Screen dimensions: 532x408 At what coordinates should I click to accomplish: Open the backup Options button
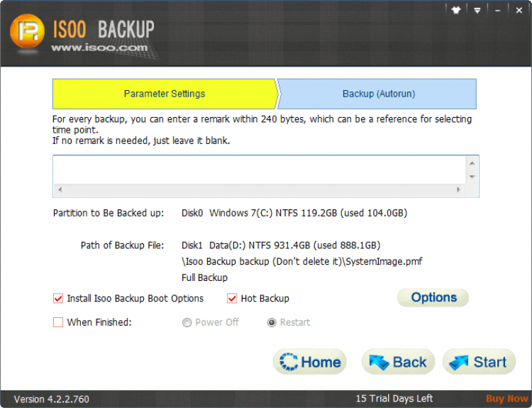pos(433,297)
